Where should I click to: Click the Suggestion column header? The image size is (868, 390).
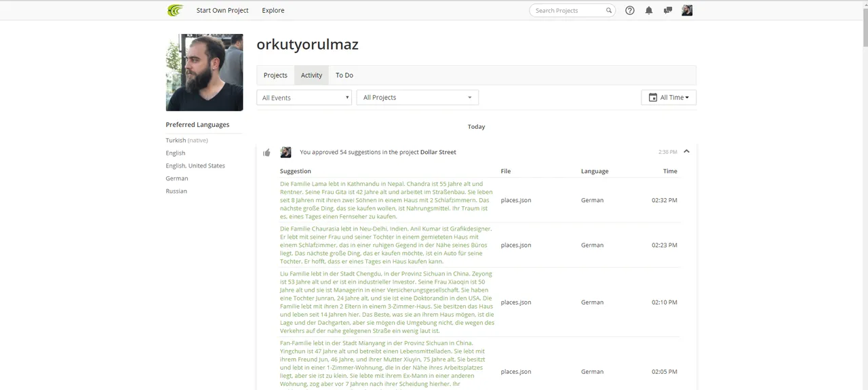(x=296, y=171)
